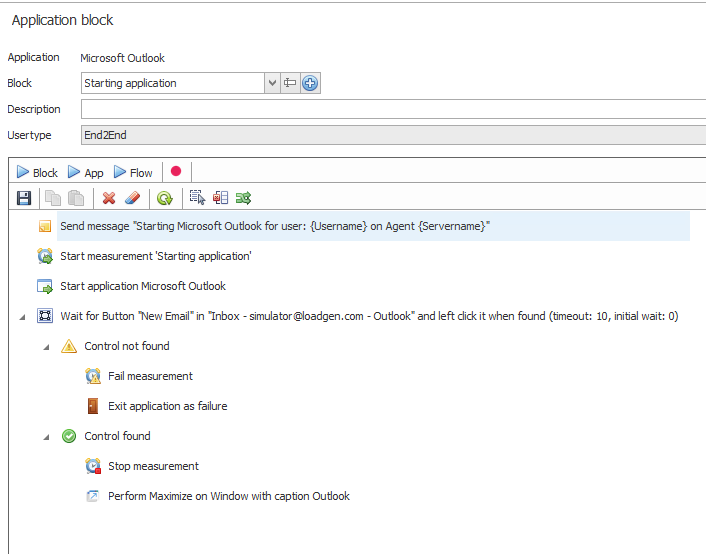The width and height of the screenshot is (706, 554).
Task: Click the Block field label
Action: pyautogui.click(x=19, y=83)
